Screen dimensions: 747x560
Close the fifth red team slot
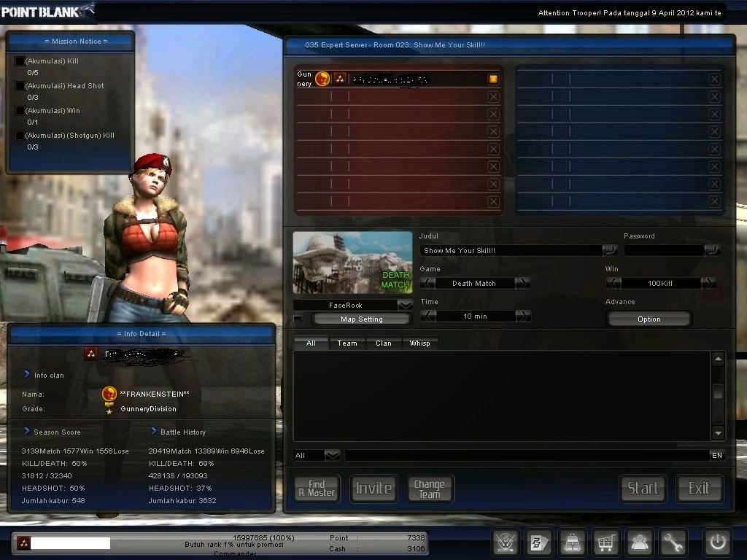point(493,149)
